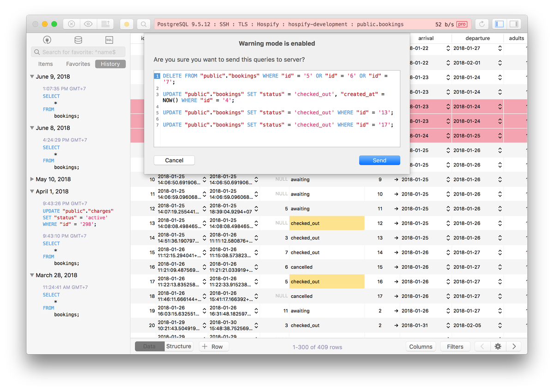
Task: Click the magnifier search icon in toolbar
Action: (144, 24)
